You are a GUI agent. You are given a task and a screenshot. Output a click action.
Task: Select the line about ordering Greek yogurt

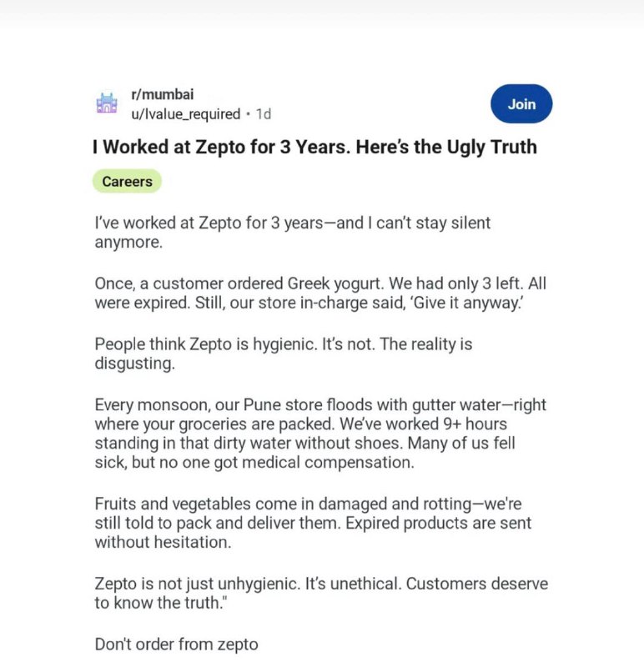(320, 283)
